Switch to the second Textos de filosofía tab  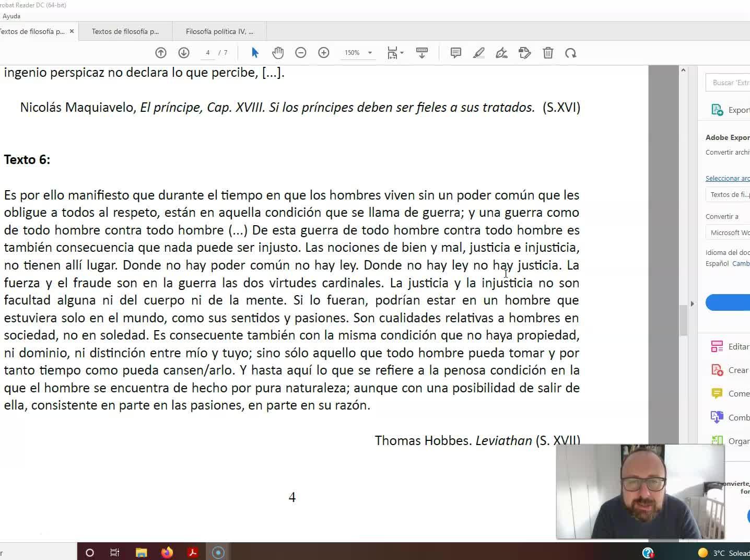pos(125,31)
